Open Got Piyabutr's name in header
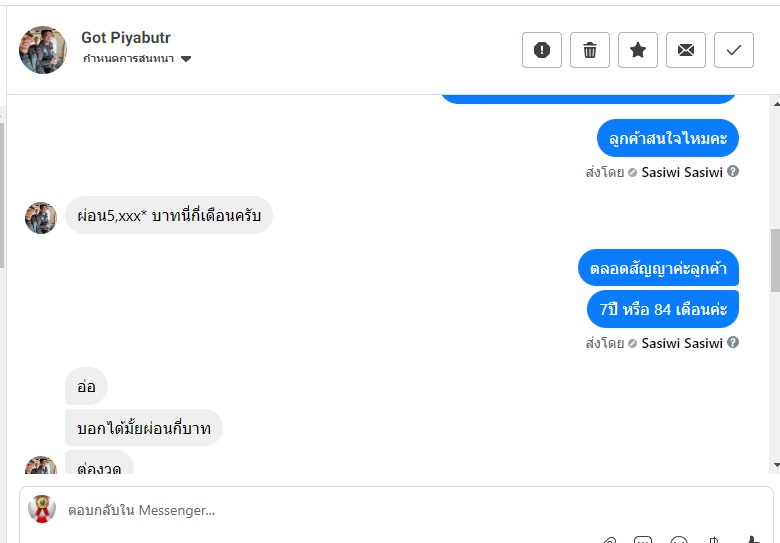 (x=126, y=38)
